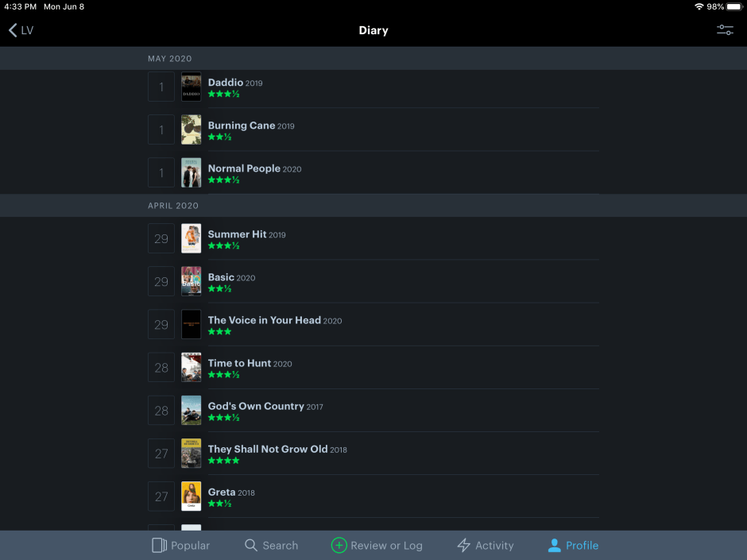The image size is (747, 560).
Task: Tap the God's Own Country poster
Action: 191,410
